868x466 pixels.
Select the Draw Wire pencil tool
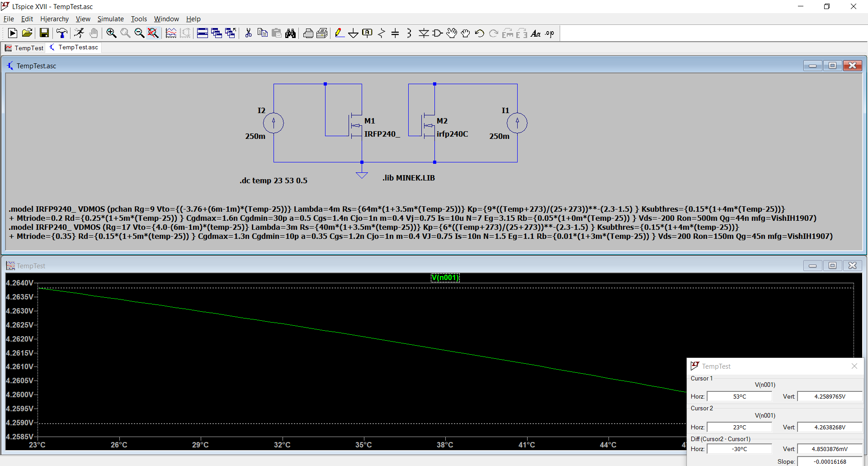tap(340, 33)
